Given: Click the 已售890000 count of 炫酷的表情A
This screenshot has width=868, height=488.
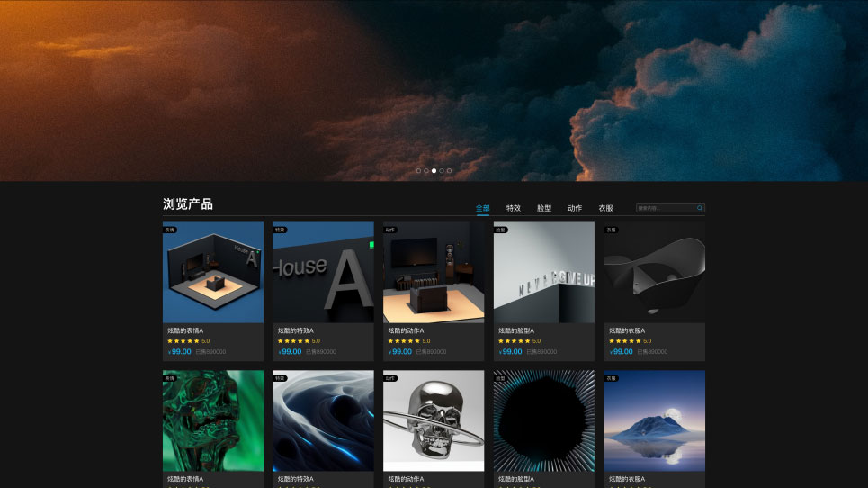Looking at the screenshot, I should tap(210, 352).
